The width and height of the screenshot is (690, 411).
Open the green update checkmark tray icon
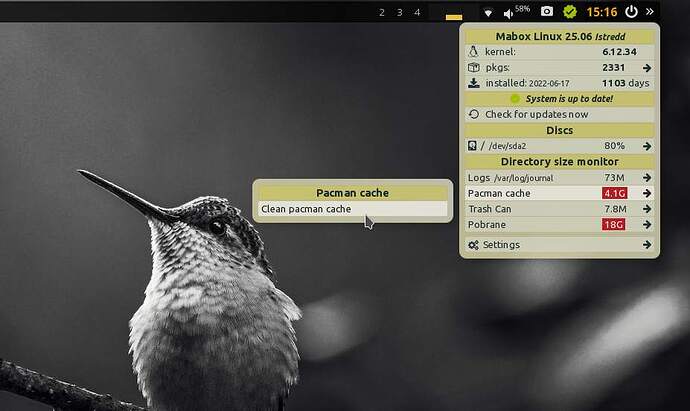click(x=570, y=12)
